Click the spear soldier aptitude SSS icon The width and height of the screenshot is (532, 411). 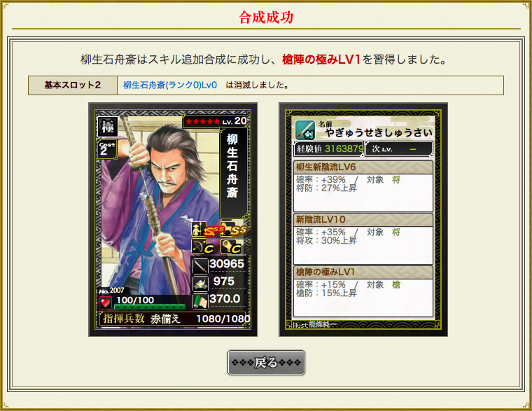208,230
